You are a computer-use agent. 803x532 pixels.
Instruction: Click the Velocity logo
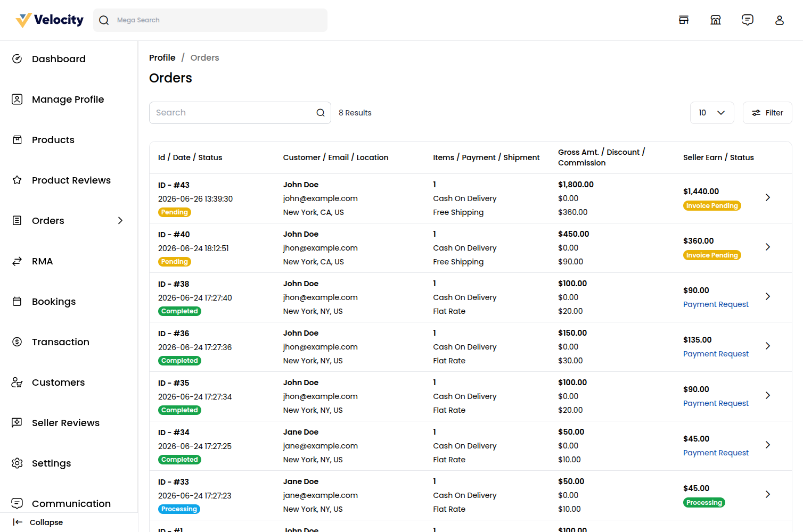(50, 20)
